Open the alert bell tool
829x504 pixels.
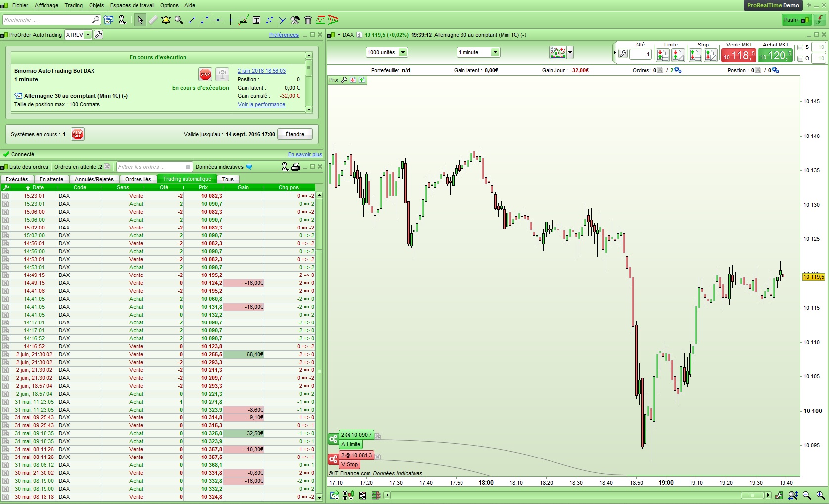coord(166,20)
